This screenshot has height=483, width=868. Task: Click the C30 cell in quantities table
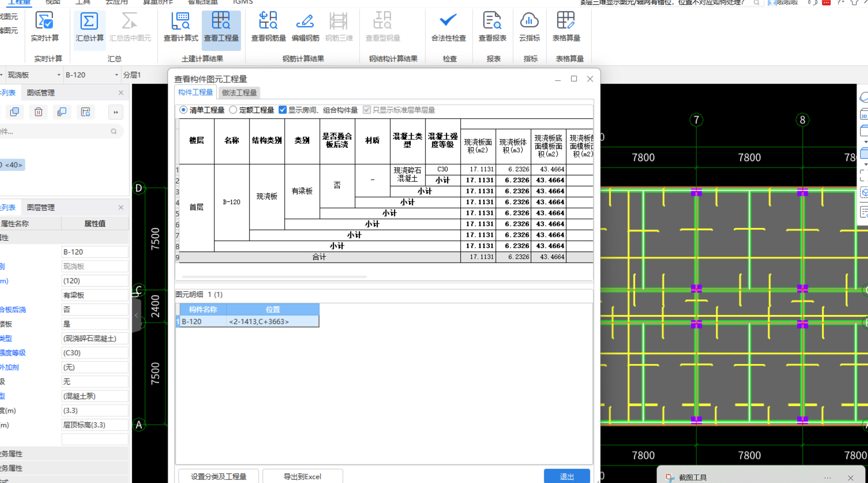[x=443, y=169]
